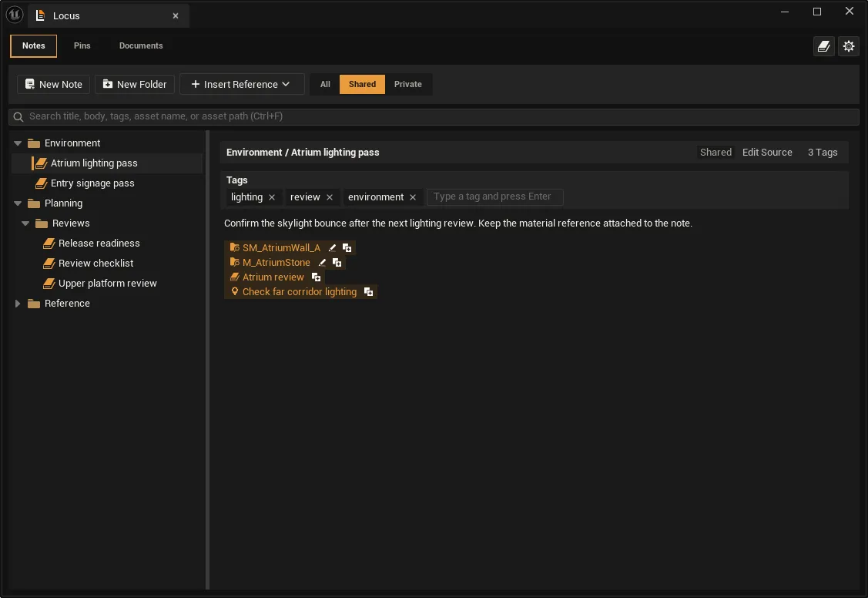Select Atrium lighting pass note
Viewport: 868px width, 598px height.
107,163
